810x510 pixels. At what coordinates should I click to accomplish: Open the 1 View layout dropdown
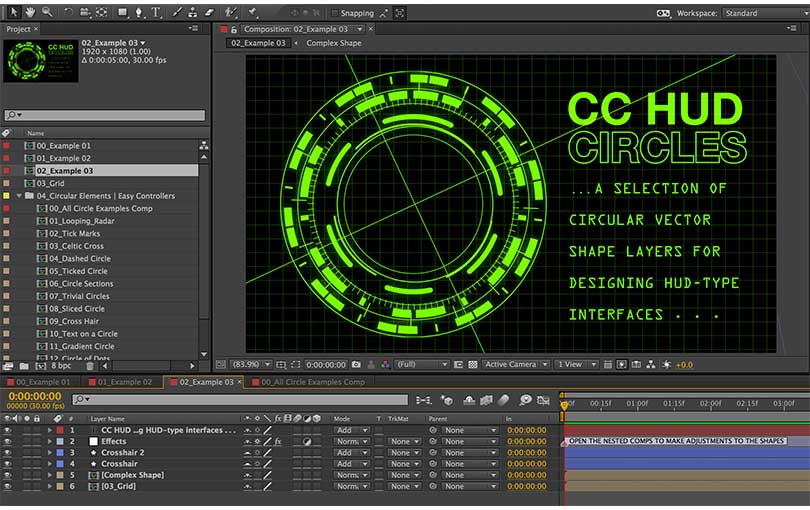577,364
